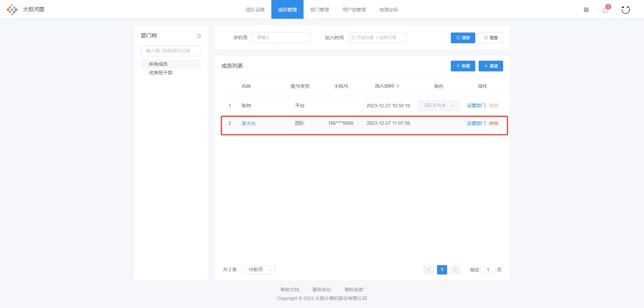Go to previous page arrow
The width and height of the screenshot is (644, 308).
point(428,270)
